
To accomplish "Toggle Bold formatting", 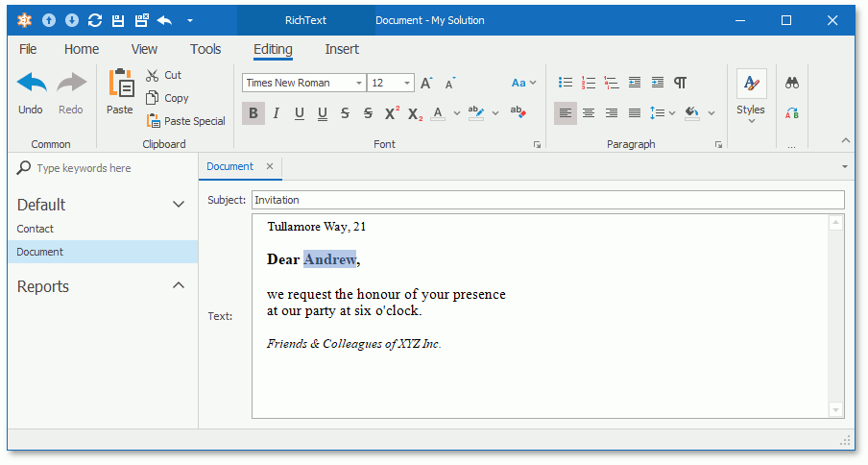I will tap(253, 113).
